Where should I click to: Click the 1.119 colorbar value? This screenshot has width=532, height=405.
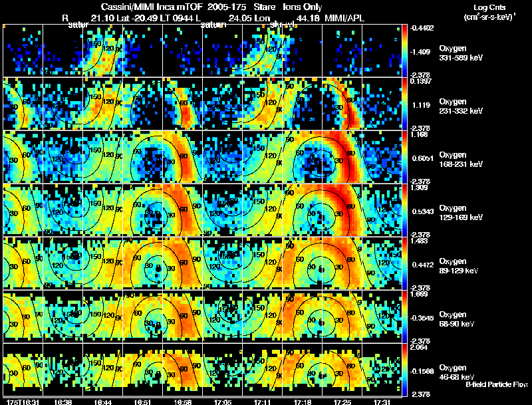coord(421,105)
